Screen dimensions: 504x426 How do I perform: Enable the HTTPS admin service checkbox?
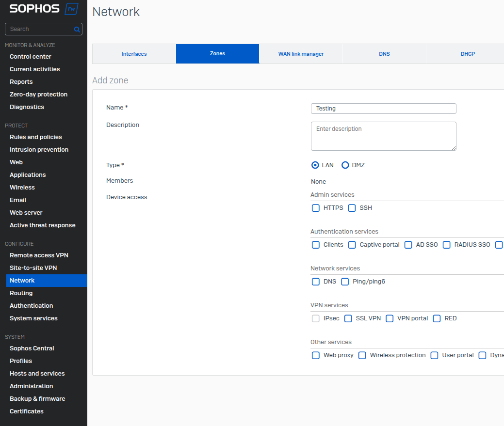tap(316, 208)
